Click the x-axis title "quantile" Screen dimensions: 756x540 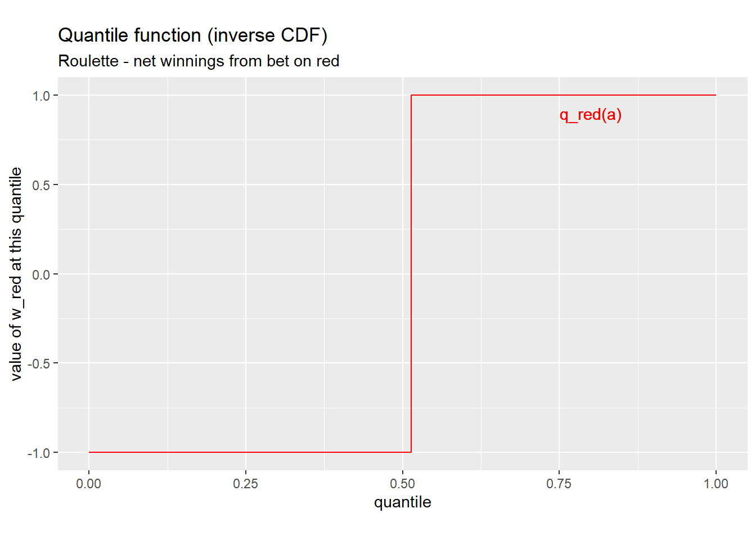tap(402, 502)
